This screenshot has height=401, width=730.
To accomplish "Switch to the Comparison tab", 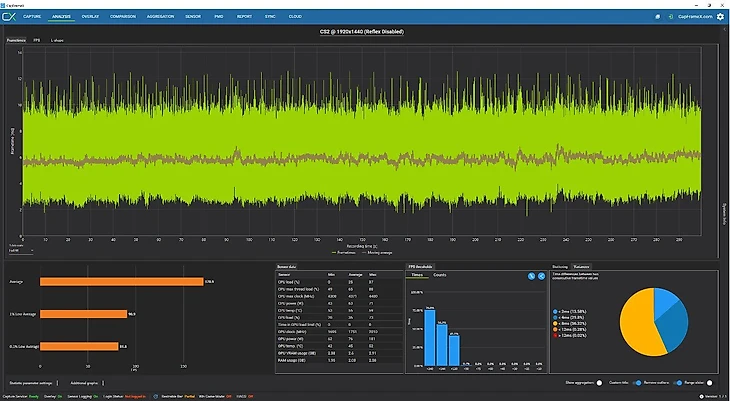I will (x=123, y=16).
